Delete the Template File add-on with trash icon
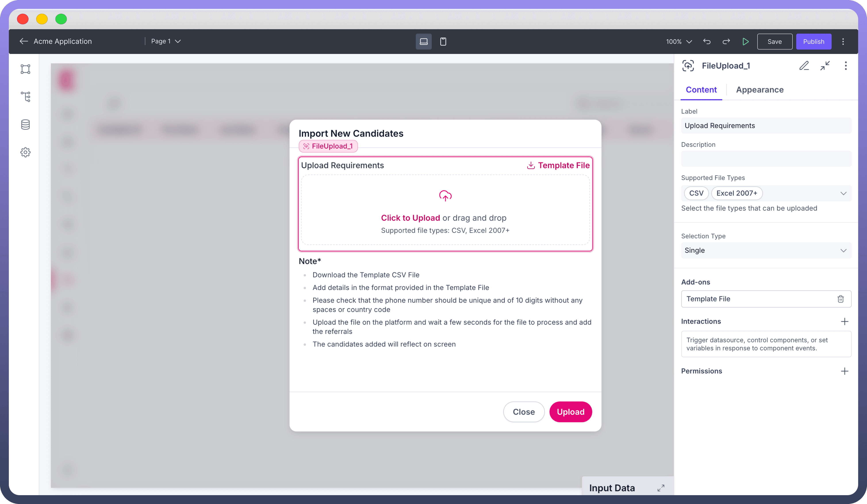The image size is (867, 504). coord(840,299)
